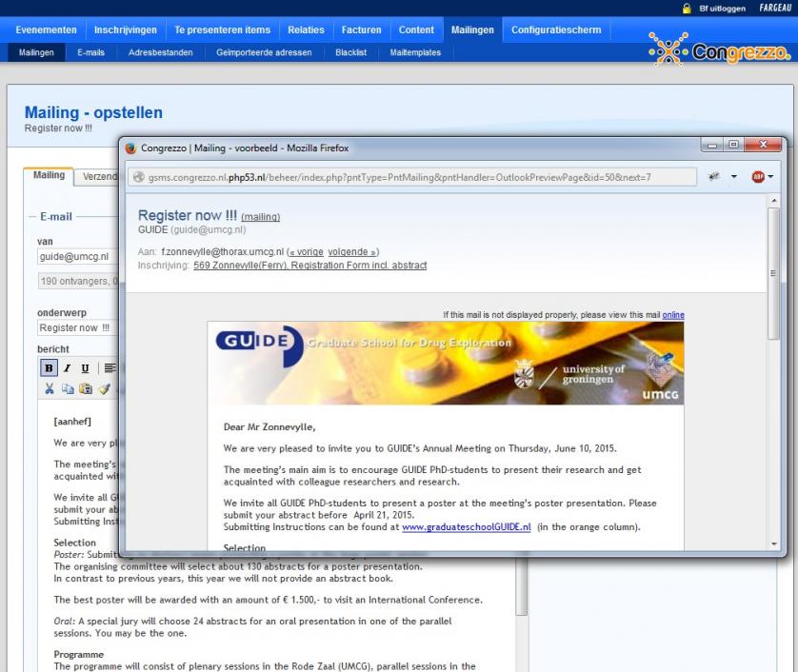Click 'Register now !!!' preview heading
The height and width of the screenshot is (672, 798).
pyautogui.click(x=188, y=215)
